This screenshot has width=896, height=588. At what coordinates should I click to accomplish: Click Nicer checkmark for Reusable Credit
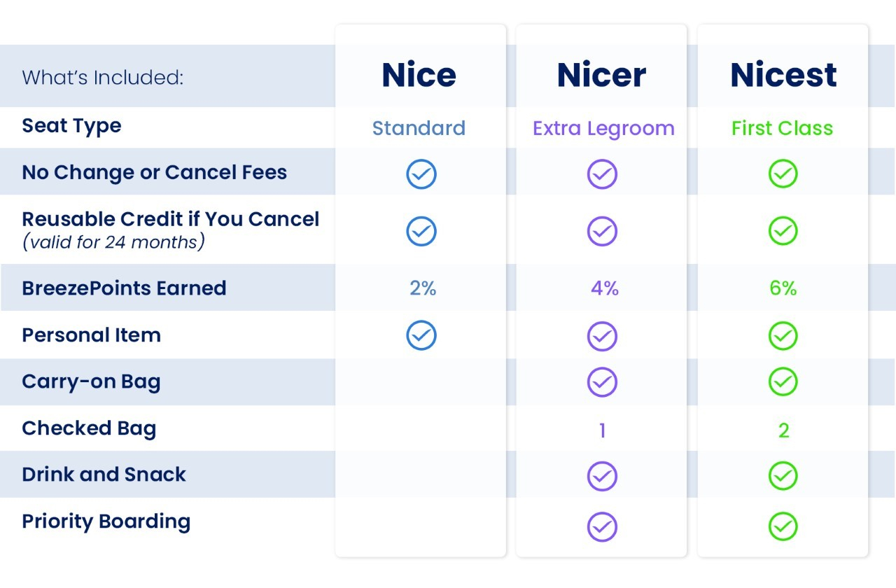point(602,231)
